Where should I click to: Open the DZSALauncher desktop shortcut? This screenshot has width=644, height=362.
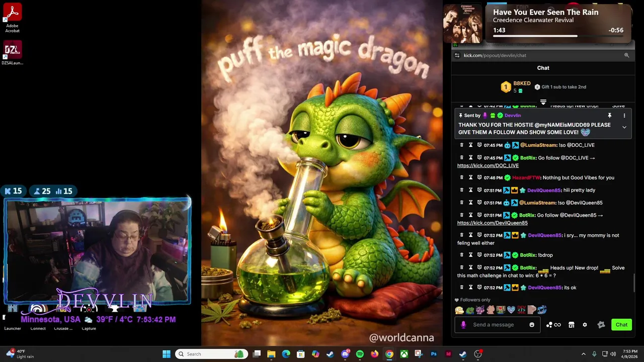tap(12, 53)
